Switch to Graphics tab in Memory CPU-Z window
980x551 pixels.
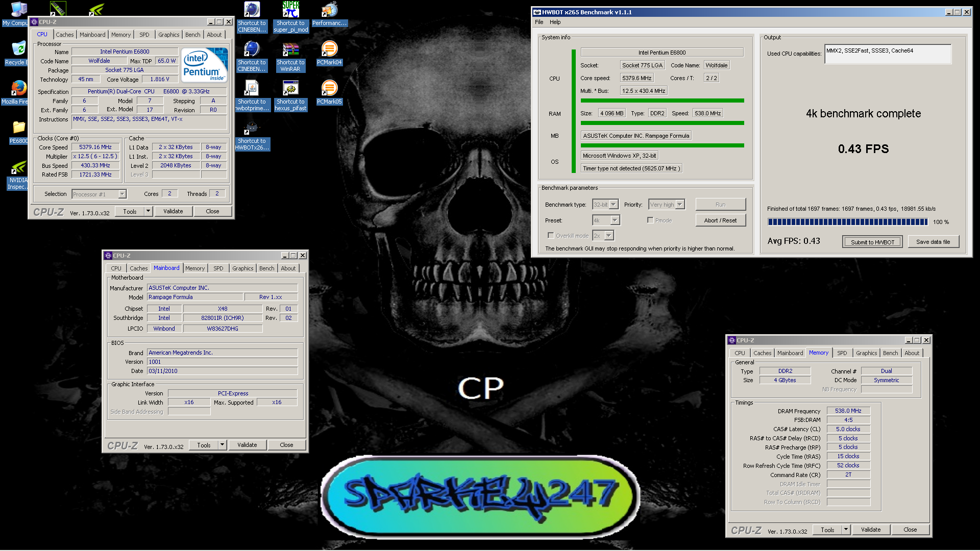click(866, 353)
